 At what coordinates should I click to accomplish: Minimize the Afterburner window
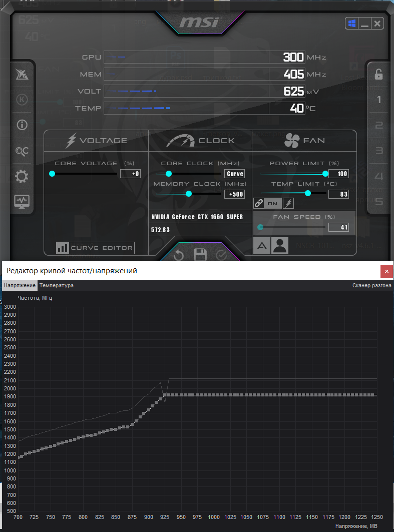(x=364, y=24)
